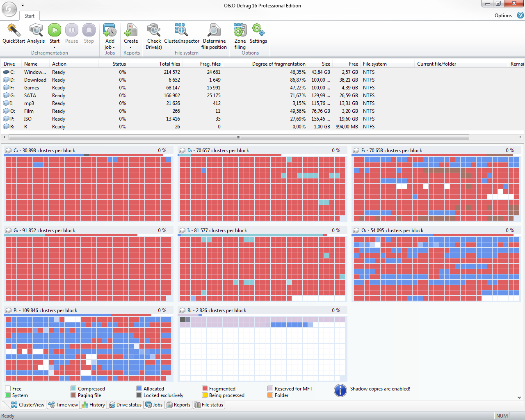
Task: Switch to the ClusterView tab
Action: click(x=27, y=405)
